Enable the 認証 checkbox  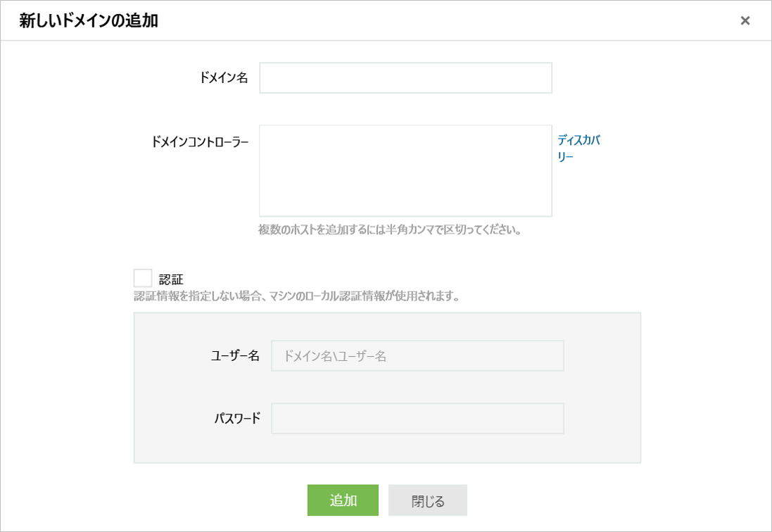tap(143, 278)
